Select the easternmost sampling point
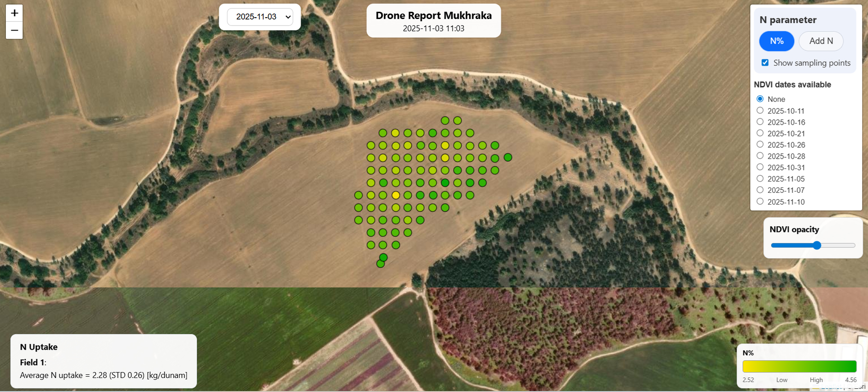Image resolution: width=868 pixels, height=392 pixels. point(507,157)
